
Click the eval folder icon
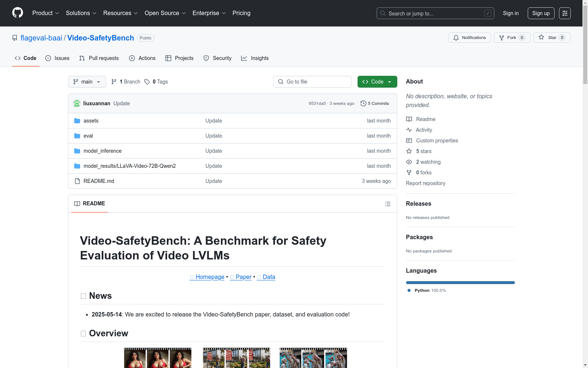[x=77, y=136]
